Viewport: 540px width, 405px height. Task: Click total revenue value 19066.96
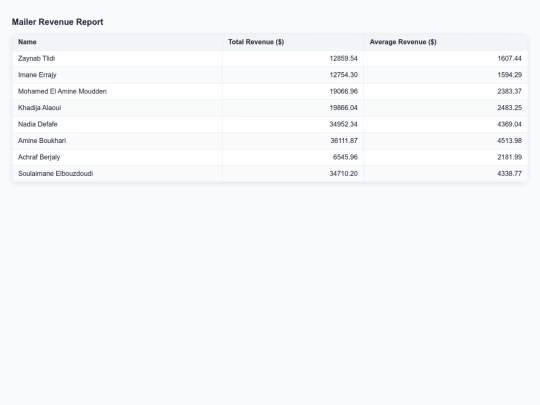click(343, 92)
